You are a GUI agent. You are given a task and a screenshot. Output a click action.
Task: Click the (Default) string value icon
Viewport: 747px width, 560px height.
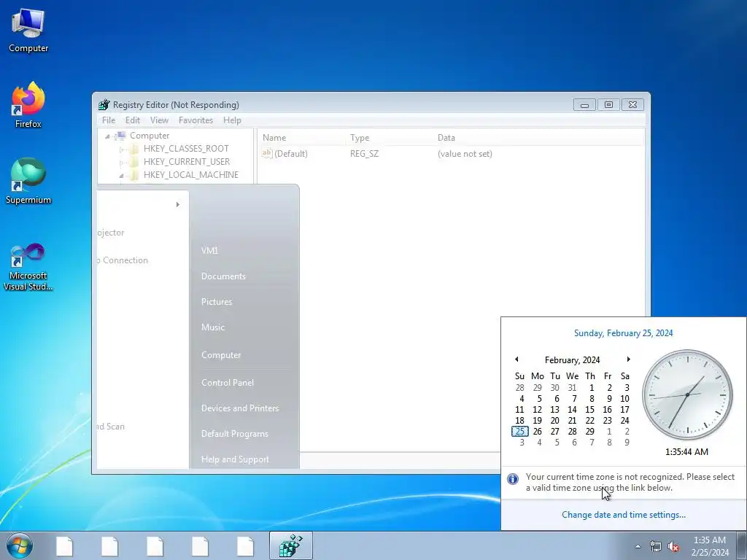(267, 153)
